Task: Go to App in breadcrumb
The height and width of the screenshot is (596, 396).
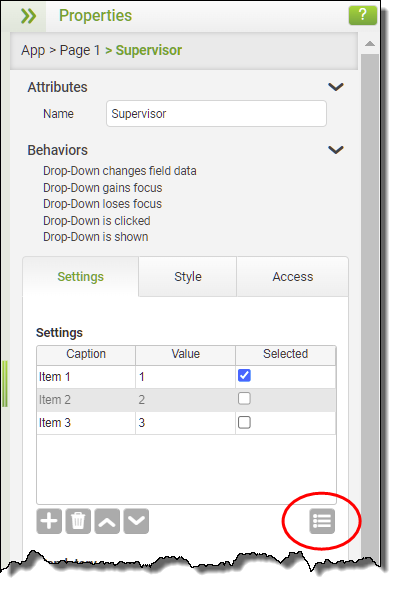Action: 33,50
